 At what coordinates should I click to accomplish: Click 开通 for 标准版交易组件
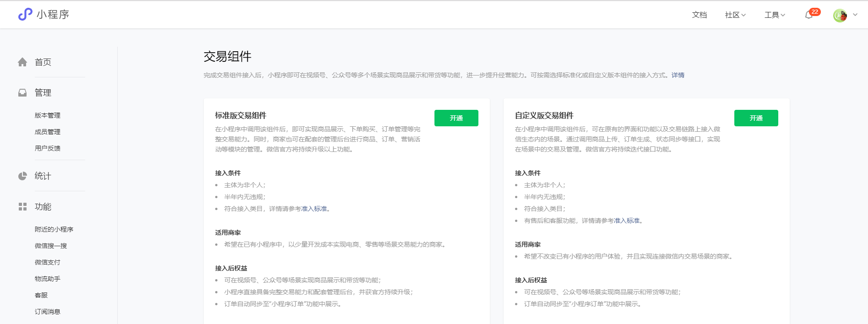(456, 118)
